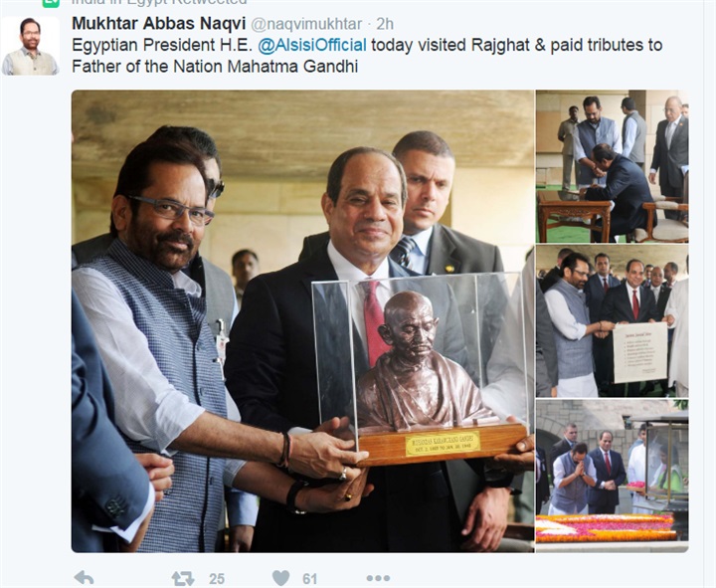Click the reply arrow icon

click(84, 578)
